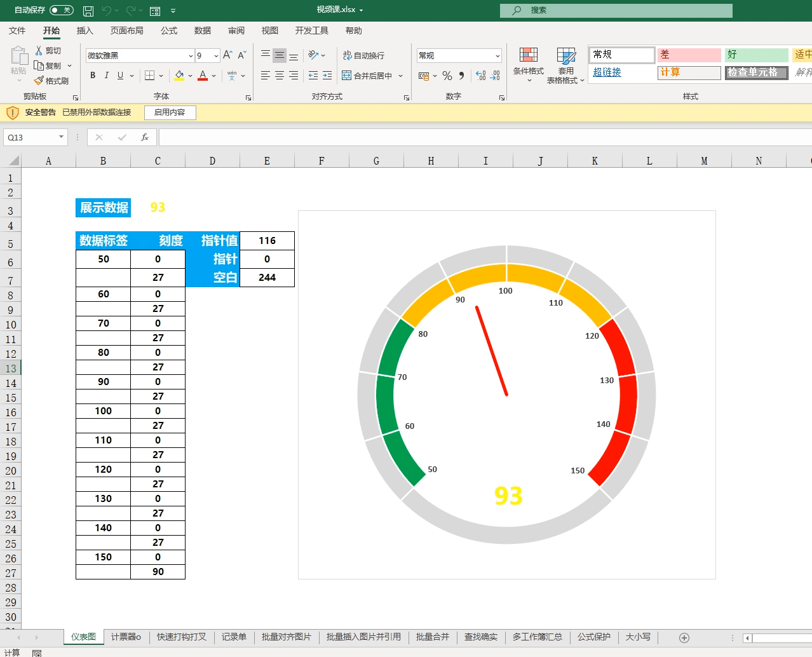
Task: Click the 启用内容 button
Action: [170, 112]
